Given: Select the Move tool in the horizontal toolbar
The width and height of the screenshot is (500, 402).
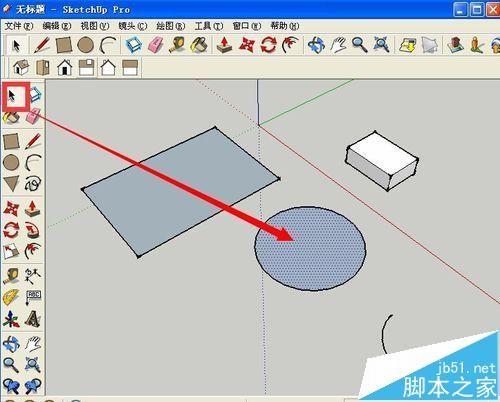Looking at the screenshot, I should click(x=247, y=45).
